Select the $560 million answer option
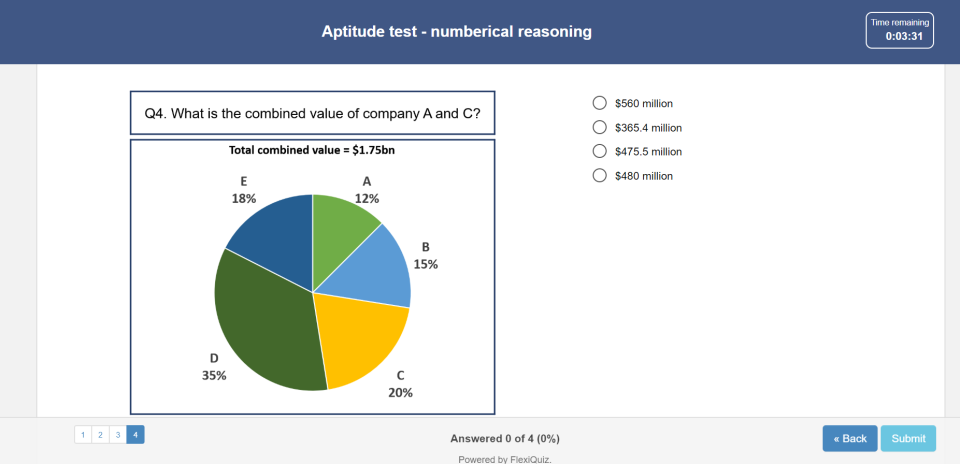The image size is (960, 464). coord(600,103)
